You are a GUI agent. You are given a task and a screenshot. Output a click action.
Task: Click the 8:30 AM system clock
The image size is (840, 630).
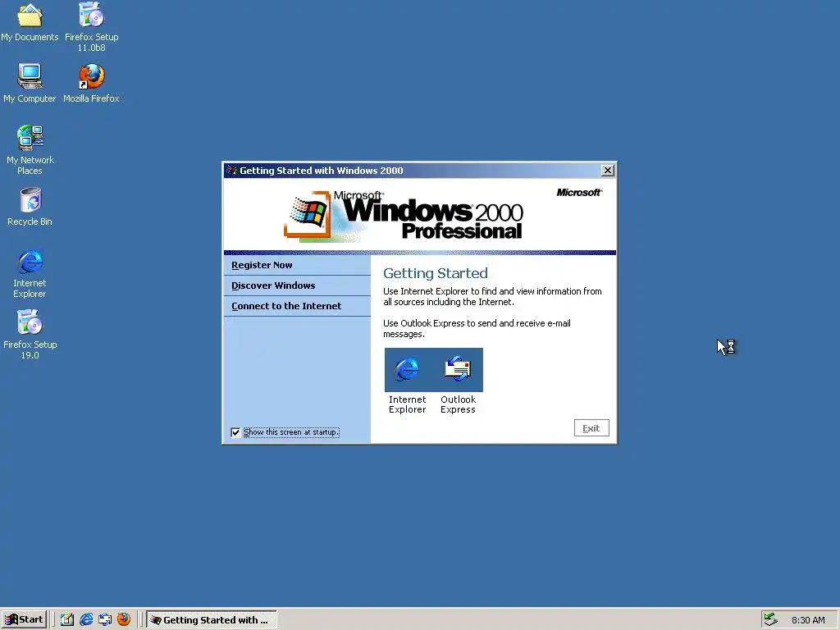808,620
